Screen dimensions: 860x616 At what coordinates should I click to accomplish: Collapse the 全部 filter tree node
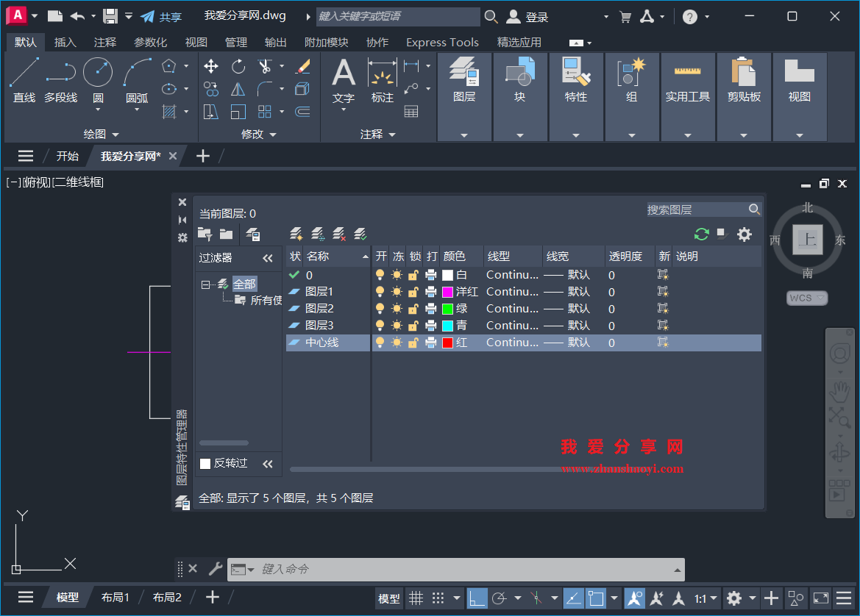205,284
